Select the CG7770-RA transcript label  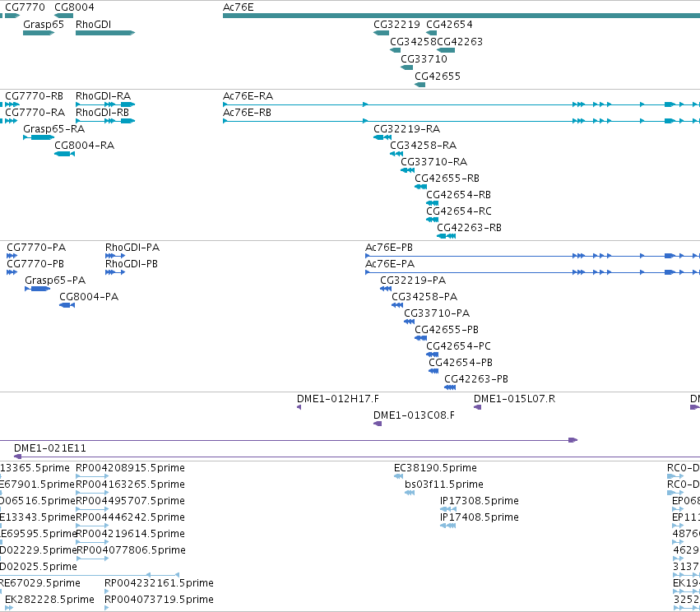point(35,113)
